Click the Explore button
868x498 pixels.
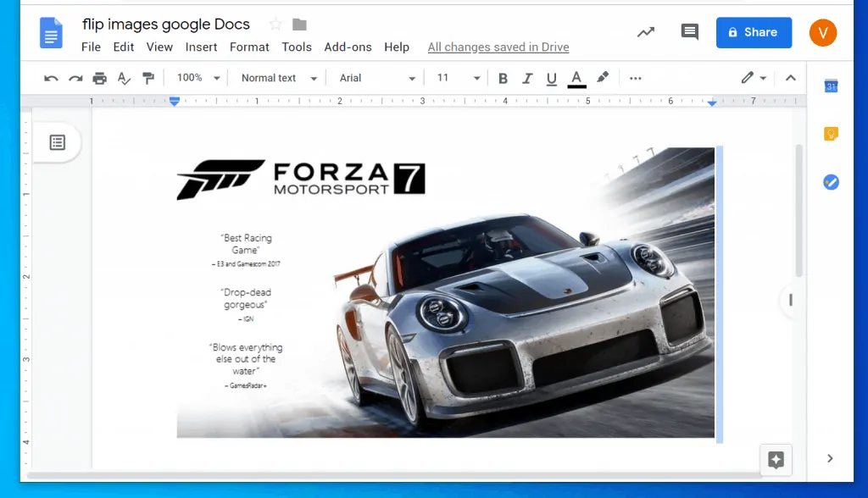[x=776, y=459]
